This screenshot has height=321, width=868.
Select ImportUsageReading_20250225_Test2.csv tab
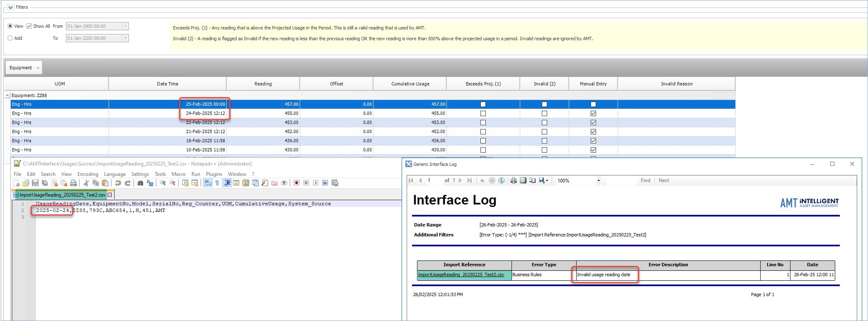pos(62,195)
